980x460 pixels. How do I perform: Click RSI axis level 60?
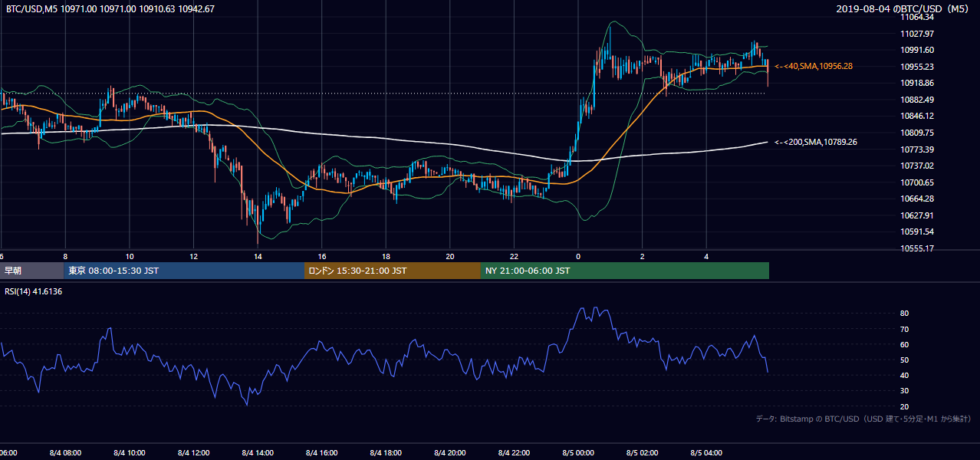905,344
